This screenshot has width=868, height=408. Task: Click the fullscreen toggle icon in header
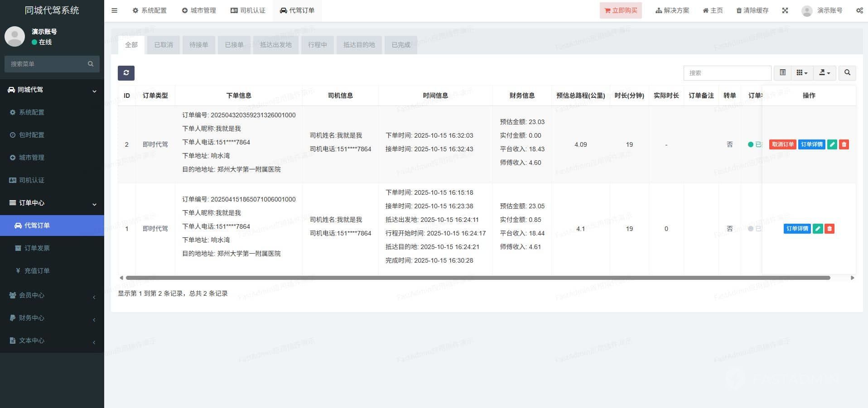click(785, 10)
